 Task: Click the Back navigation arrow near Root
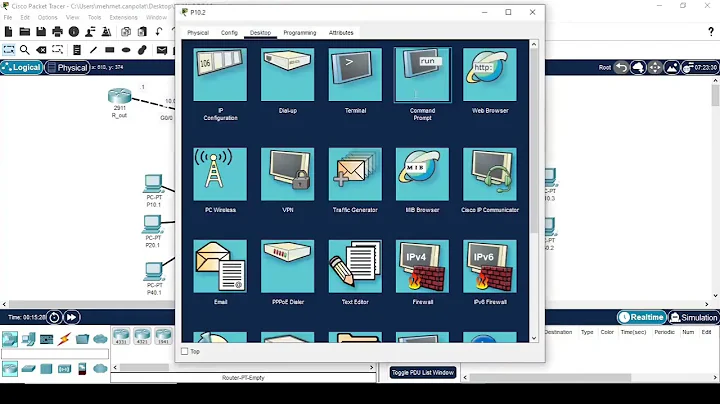point(621,67)
